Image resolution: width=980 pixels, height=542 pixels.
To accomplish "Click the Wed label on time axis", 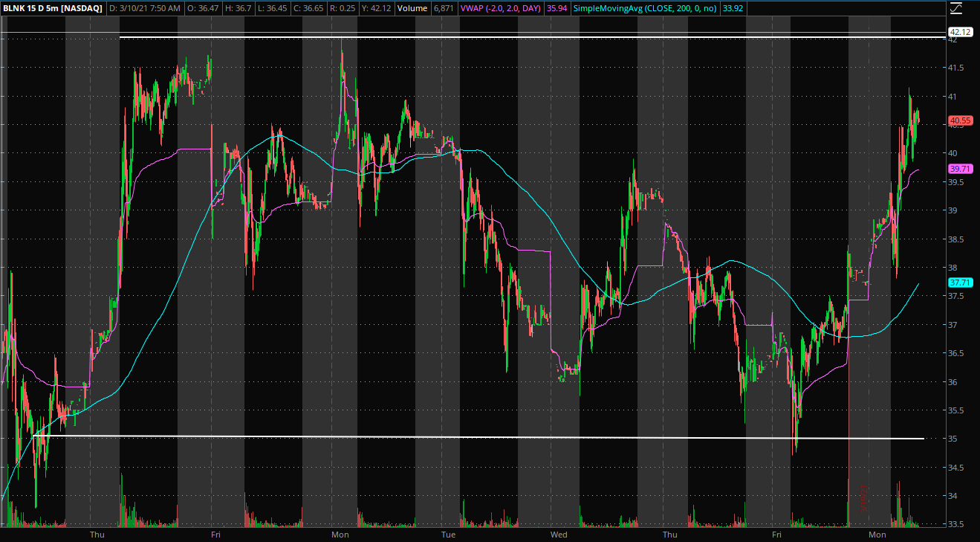I will click(x=559, y=535).
